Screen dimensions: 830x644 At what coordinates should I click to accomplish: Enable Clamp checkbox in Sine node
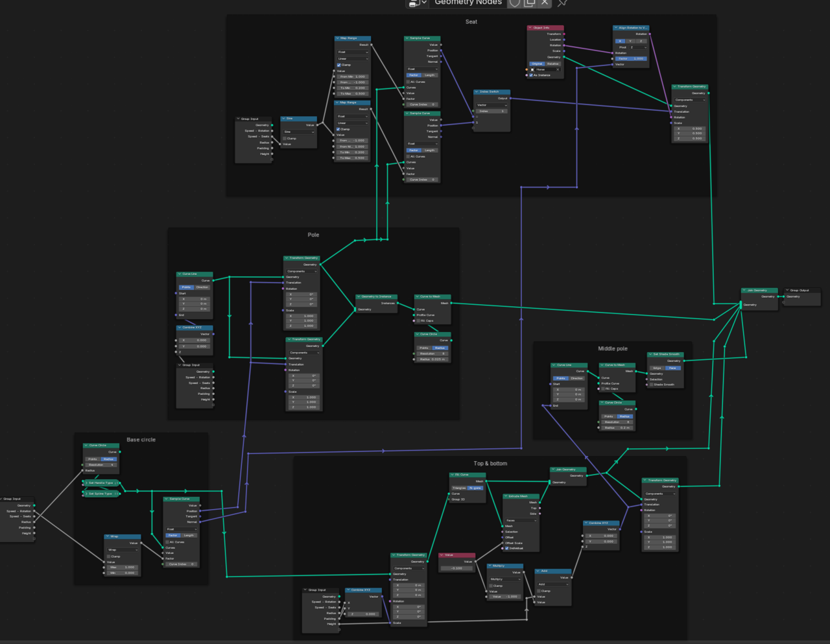tap(286, 138)
